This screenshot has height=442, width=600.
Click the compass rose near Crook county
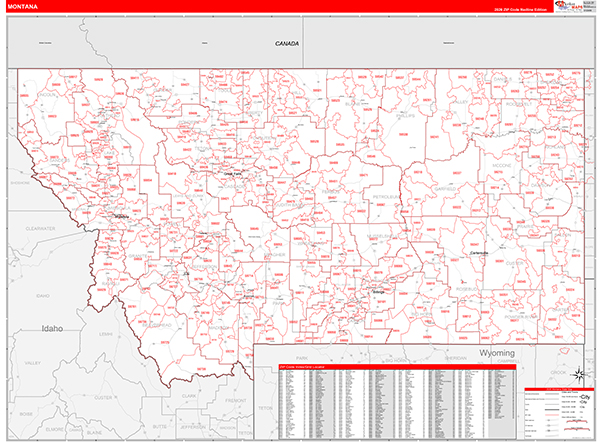click(x=579, y=374)
